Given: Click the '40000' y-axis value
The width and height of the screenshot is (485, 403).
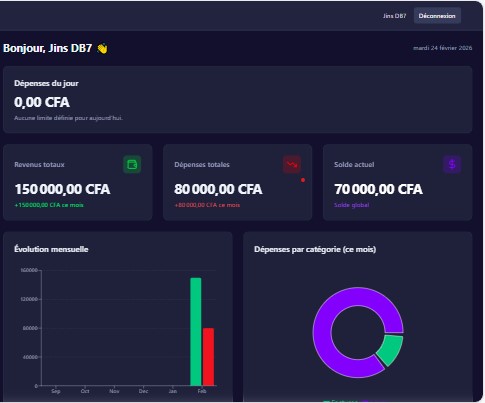Looking at the screenshot, I should (30, 357).
